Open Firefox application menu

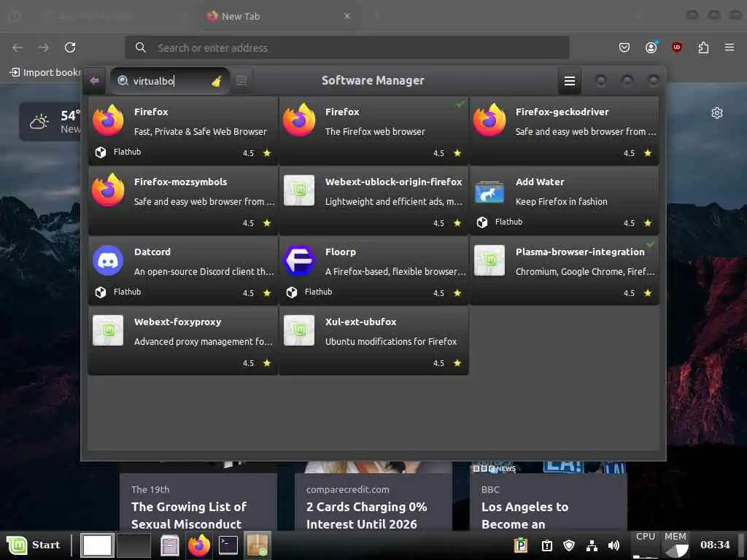[x=729, y=47]
